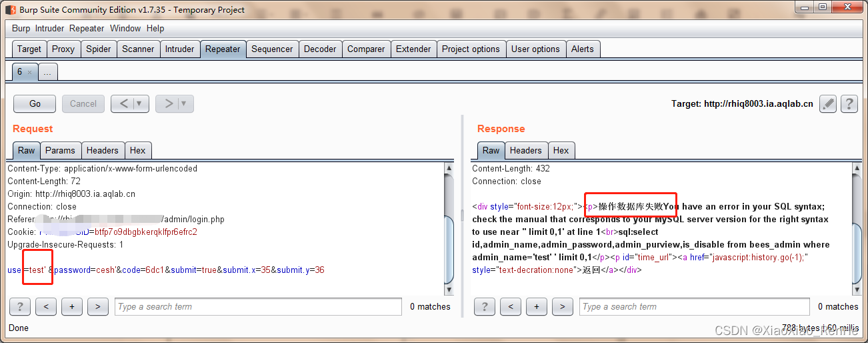
Task: Click the forward history arrow button
Action: [168, 103]
